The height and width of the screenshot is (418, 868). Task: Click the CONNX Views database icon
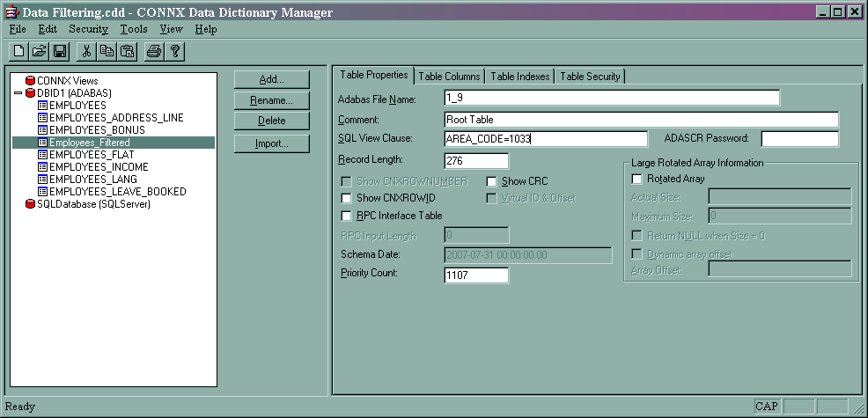pyautogui.click(x=31, y=81)
